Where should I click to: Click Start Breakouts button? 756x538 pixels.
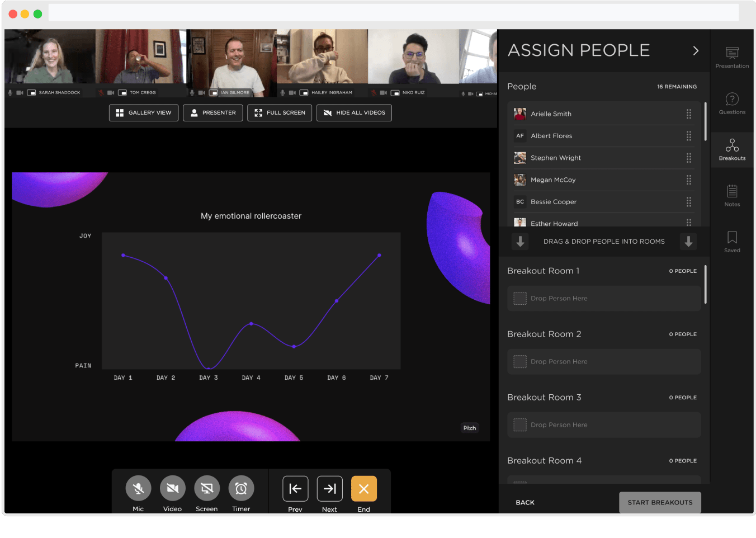[x=660, y=502]
